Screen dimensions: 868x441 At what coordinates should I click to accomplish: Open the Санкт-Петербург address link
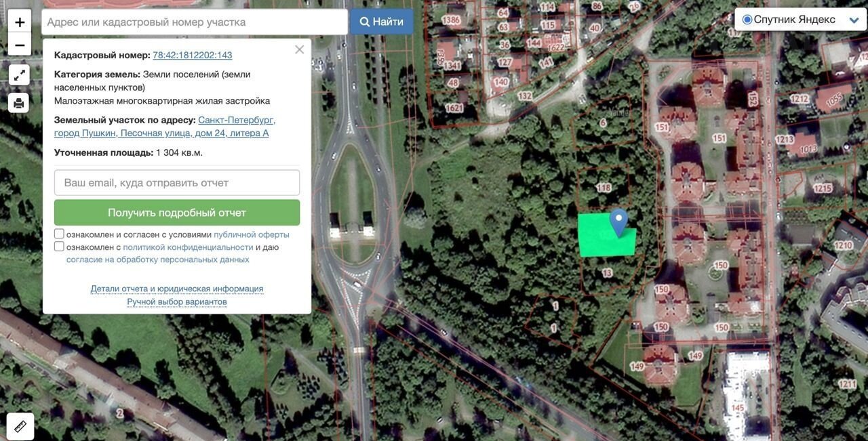(x=236, y=120)
